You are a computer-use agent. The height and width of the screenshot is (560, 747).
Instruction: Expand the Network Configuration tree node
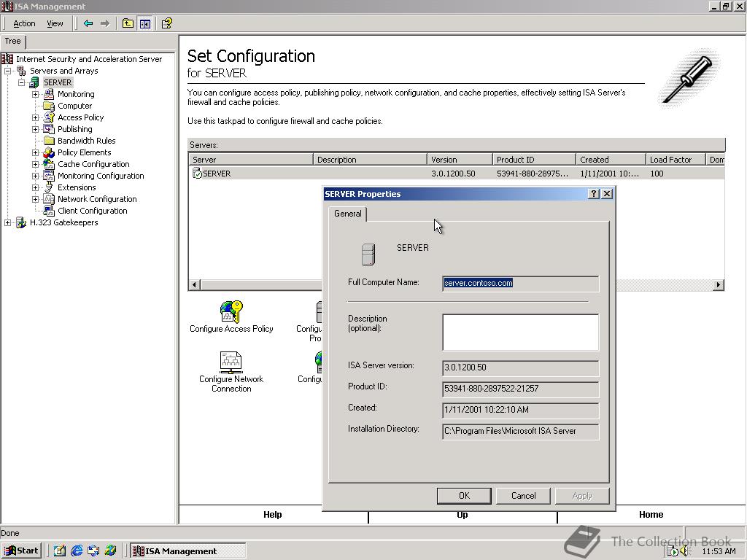[x=35, y=199]
